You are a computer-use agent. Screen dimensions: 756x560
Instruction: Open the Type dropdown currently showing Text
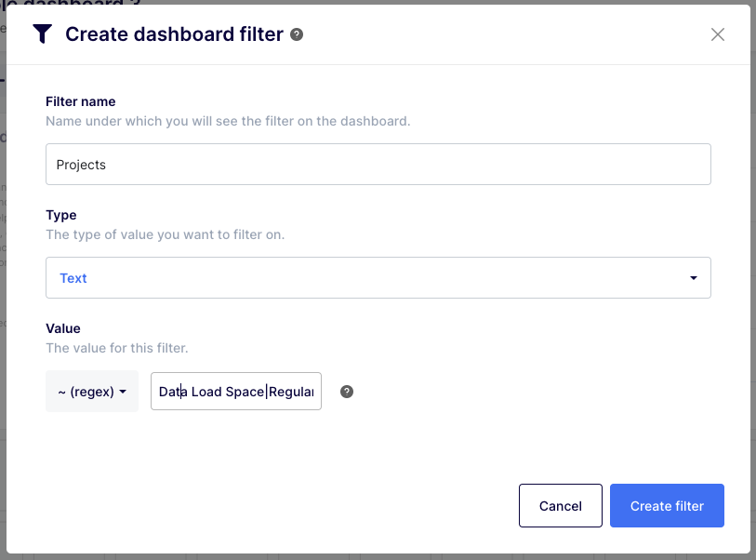[378, 277]
